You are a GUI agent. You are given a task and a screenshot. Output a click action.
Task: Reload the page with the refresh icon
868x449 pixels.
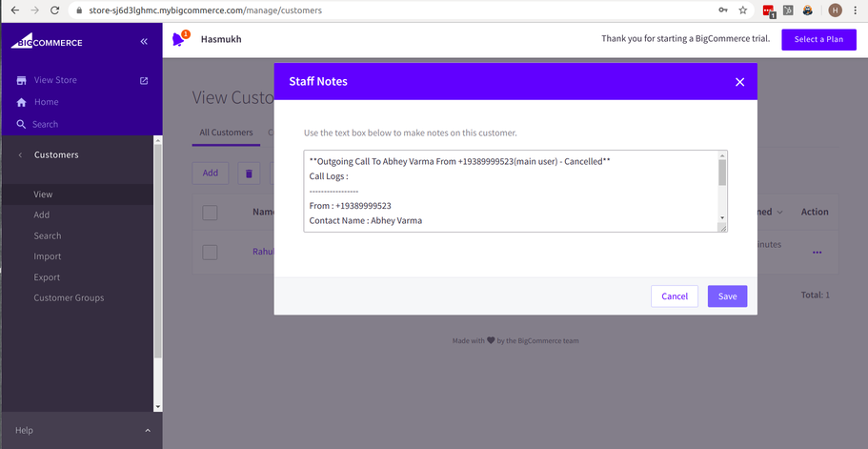(55, 10)
